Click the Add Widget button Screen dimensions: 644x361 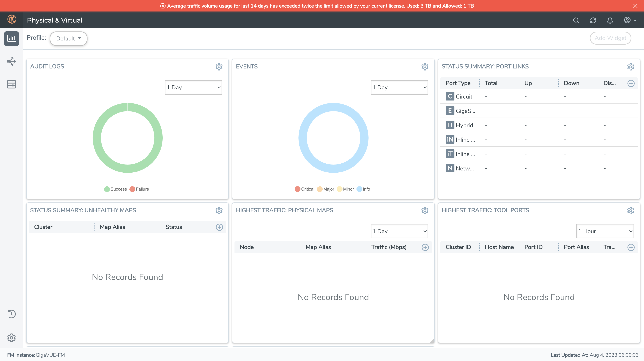point(610,38)
